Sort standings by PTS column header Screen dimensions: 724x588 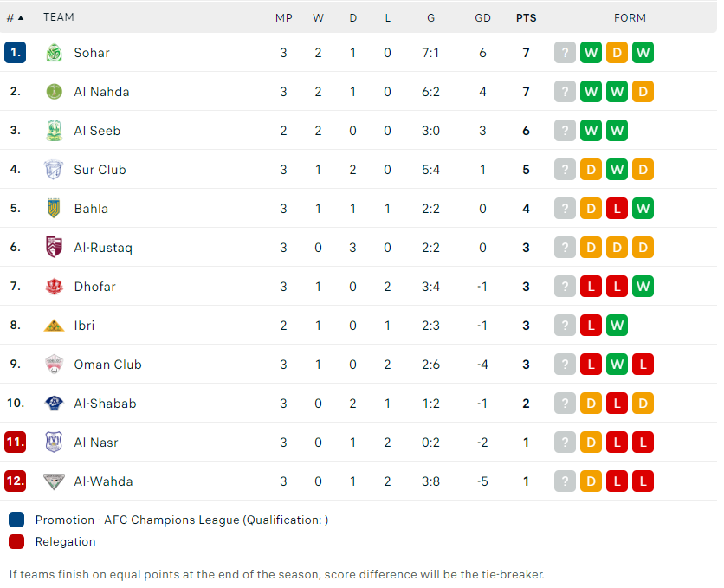[x=526, y=18]
